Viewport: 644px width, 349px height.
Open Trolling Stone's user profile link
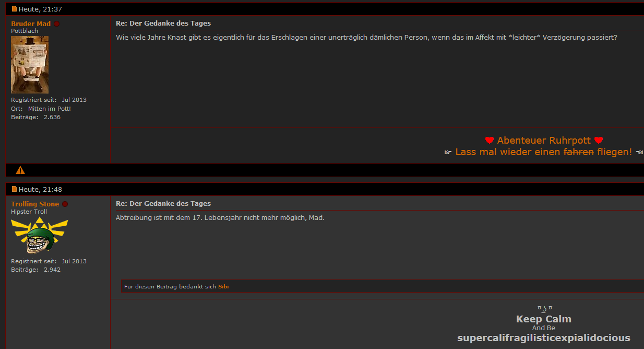tap(35, 204)
